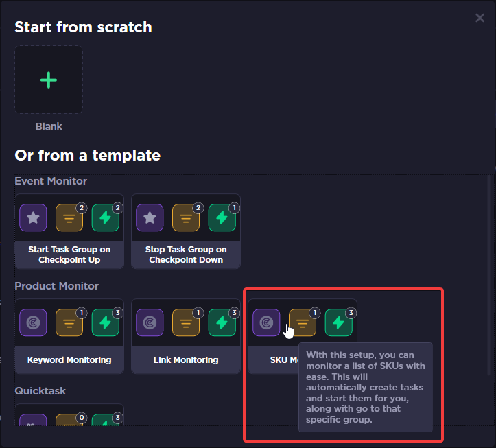Click yellow filter icon in Stop Task Group card
The width and height of the screenshot is (496, 448).
(x=186, y=217)
